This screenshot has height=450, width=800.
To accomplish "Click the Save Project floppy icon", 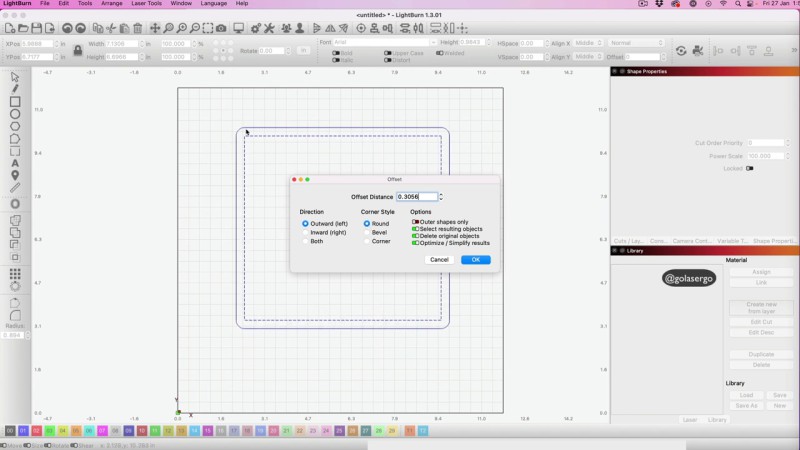I will coord(37,27).
